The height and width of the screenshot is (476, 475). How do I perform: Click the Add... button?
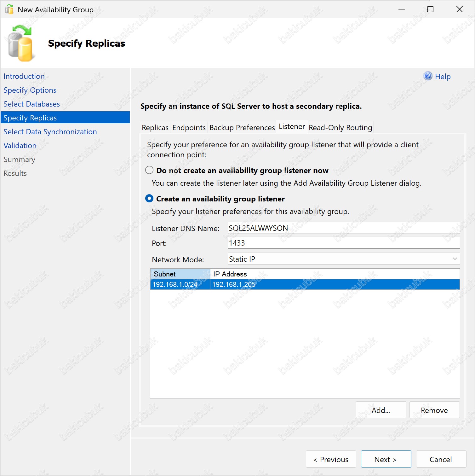click(381, 410)
